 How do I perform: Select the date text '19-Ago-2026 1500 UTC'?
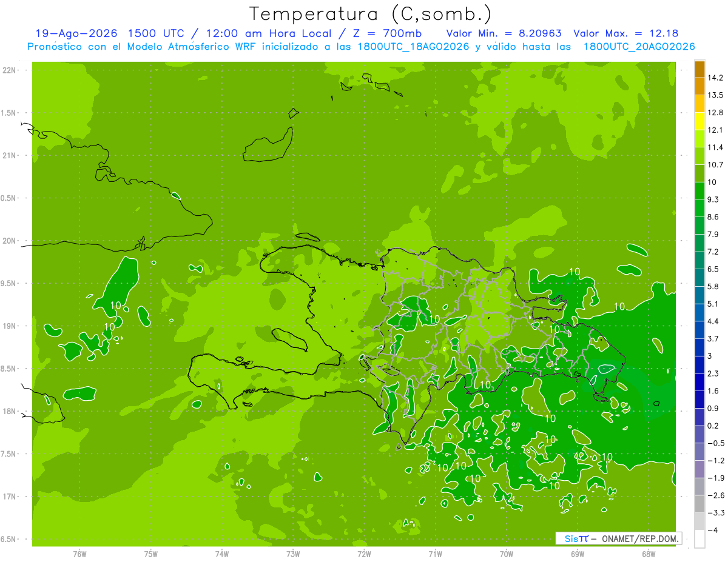click(x=111, y=33)
